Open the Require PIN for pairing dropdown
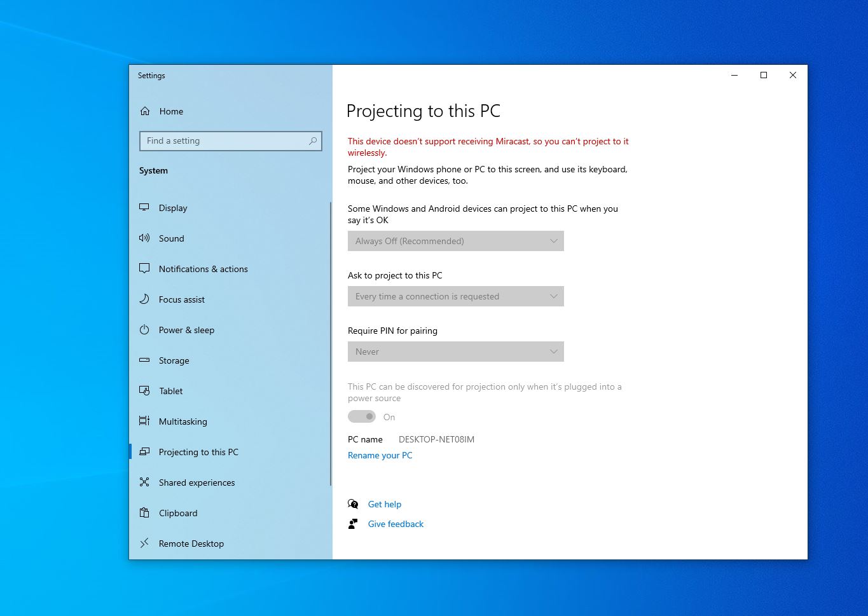Viewport: 868px width, 616px height. click(x=456, y=352)
